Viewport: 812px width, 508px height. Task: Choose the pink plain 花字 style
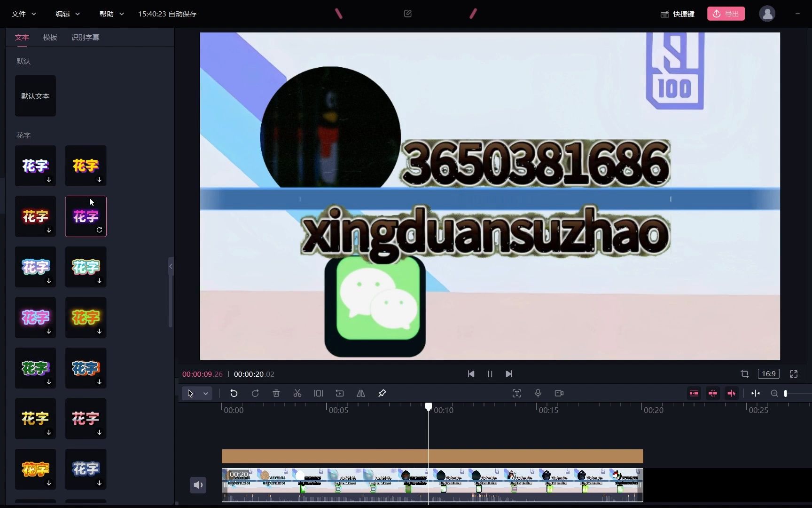86,419
